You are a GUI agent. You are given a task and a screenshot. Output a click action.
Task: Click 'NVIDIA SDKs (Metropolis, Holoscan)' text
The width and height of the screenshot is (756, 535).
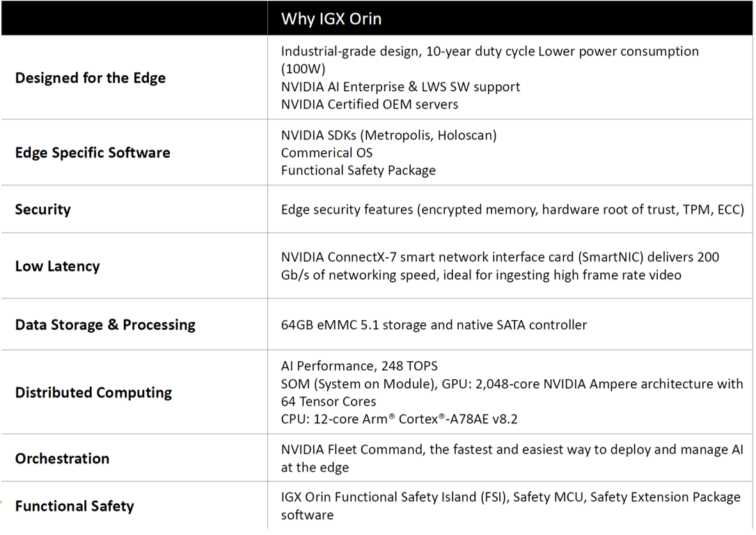pyautogui.click(x=388, y=135)
